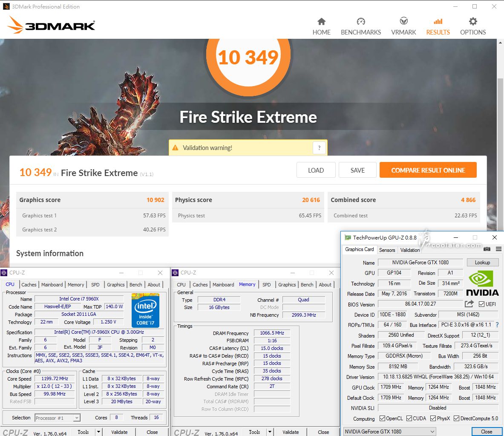Click Close in the CPU-Z processor window
The width and height of the screenshot is (504, 436).
tap(152, 432)
